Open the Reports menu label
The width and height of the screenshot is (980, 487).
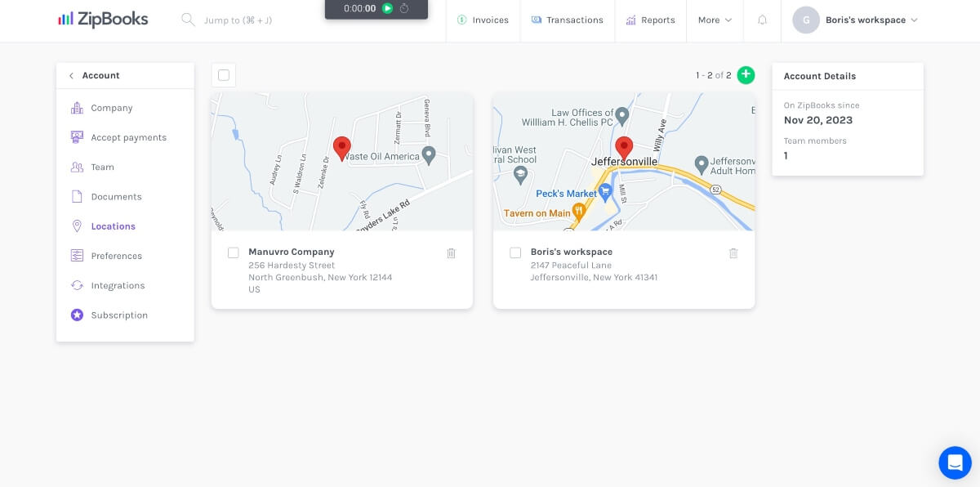click(x=658, y=20)
